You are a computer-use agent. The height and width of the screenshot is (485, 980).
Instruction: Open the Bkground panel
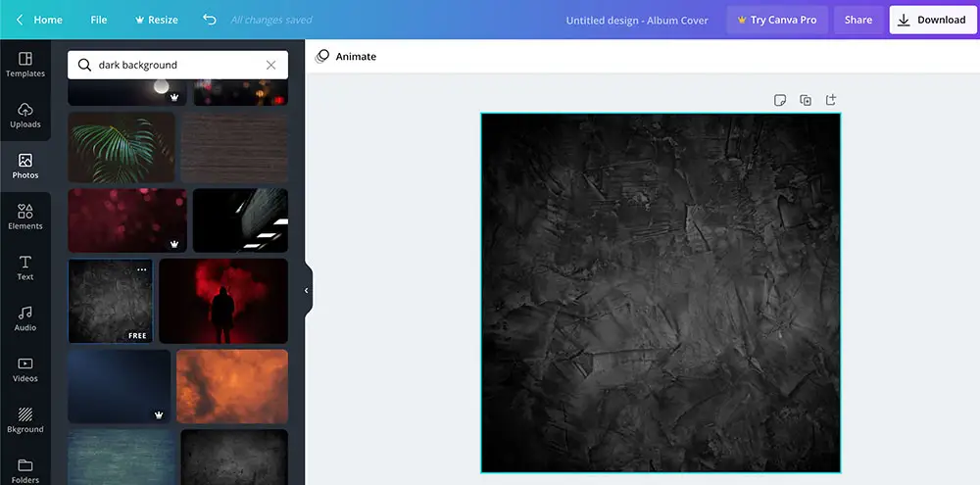coord(25,420)
